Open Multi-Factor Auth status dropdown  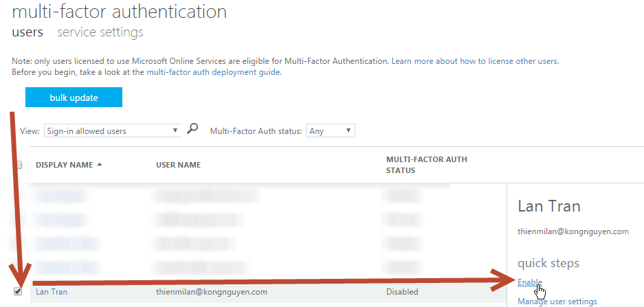click(330, 131)
